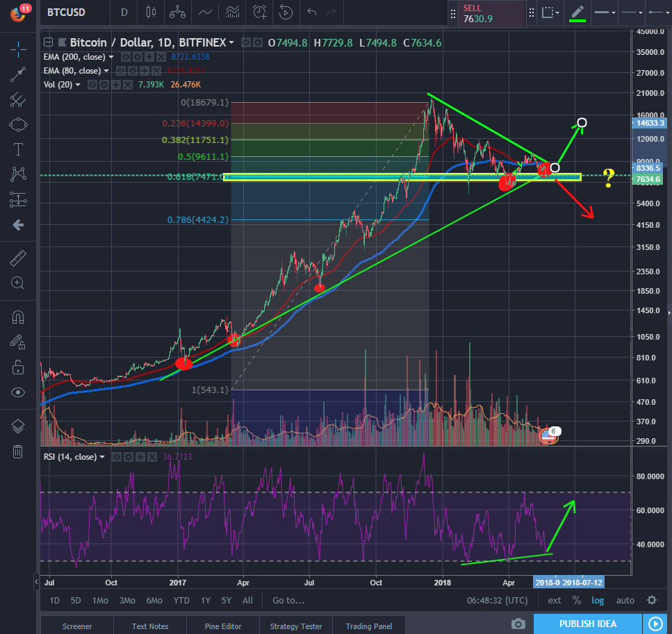Click the D interval selector
Image resolution: width=672 pixels, height=634 pixels.
point(124,12)
